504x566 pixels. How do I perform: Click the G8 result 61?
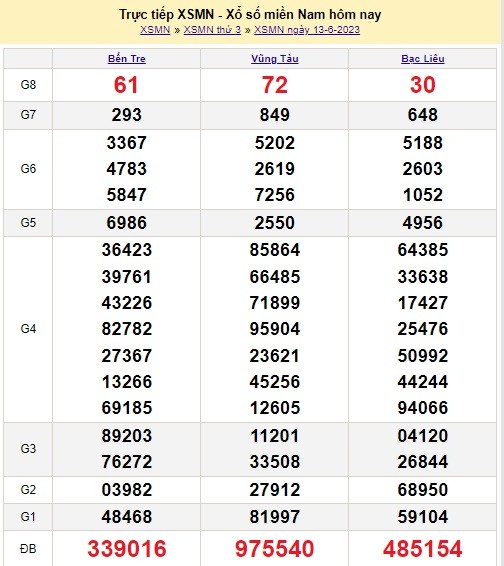click(126, 85)
